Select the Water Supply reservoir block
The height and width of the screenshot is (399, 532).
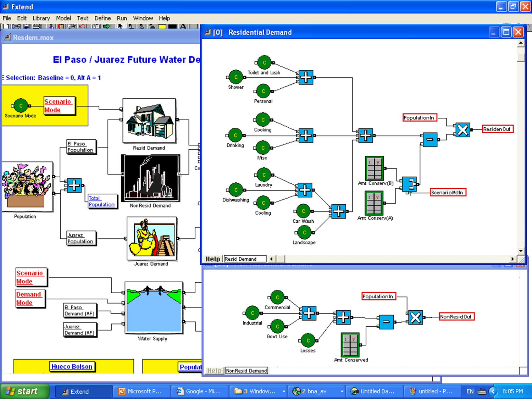point(154,308)
